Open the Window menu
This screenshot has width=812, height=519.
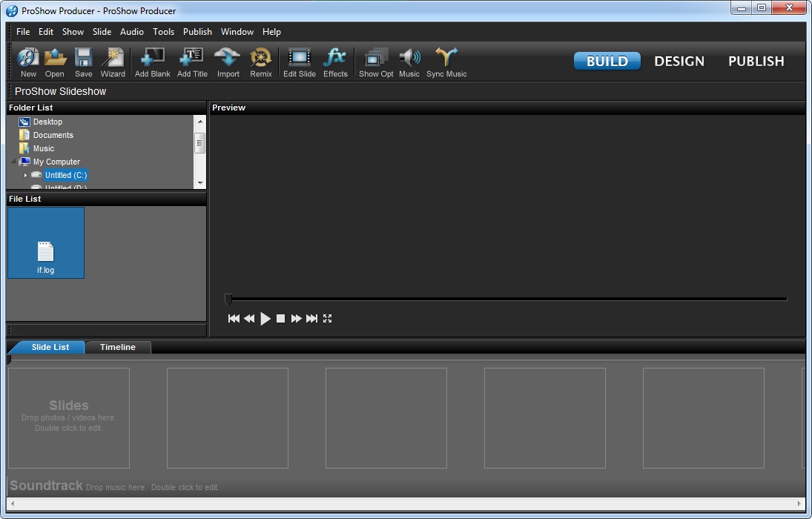point(237,32)
